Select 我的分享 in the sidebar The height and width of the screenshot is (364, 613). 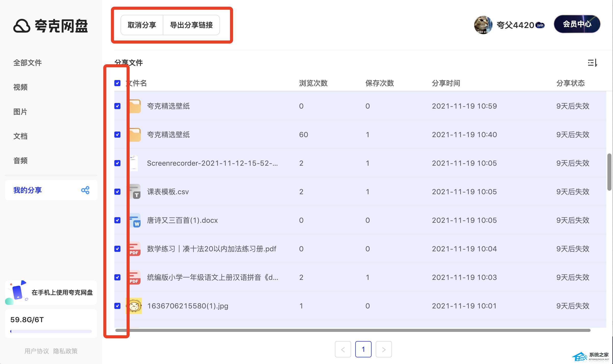coord(51,190)
